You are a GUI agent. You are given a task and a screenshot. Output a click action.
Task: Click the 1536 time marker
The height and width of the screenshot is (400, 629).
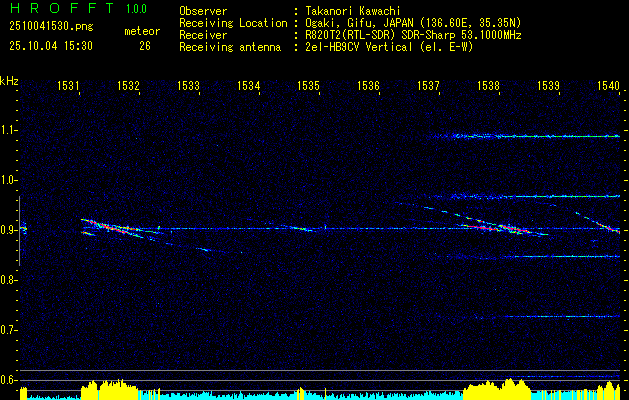coord(368,85)
